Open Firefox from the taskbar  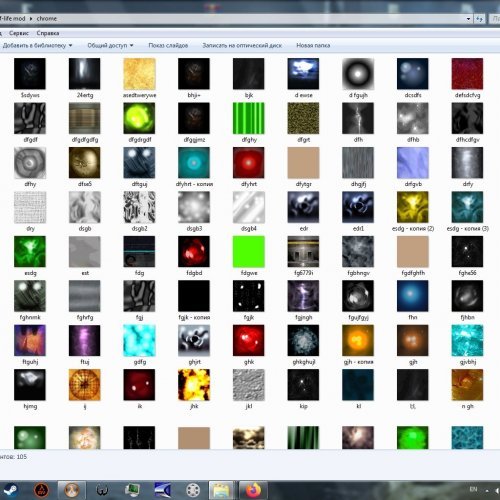[x=253, y=490]
